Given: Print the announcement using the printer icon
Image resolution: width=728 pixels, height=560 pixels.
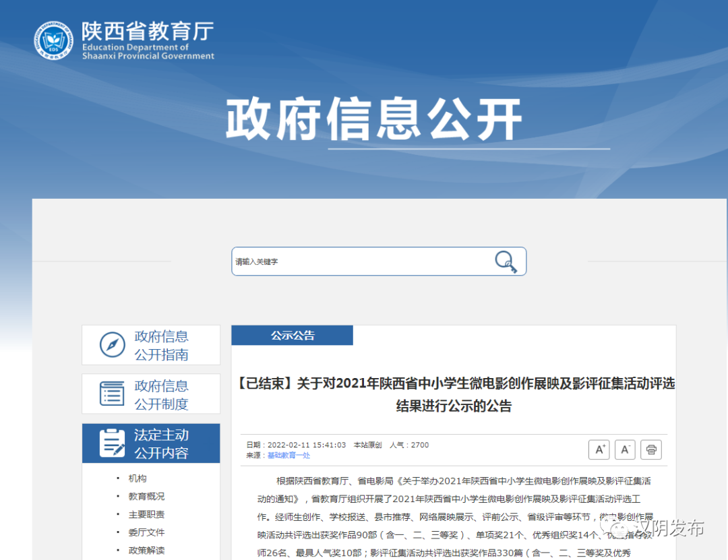Looking at the screenshot, I should pos(650,449).
